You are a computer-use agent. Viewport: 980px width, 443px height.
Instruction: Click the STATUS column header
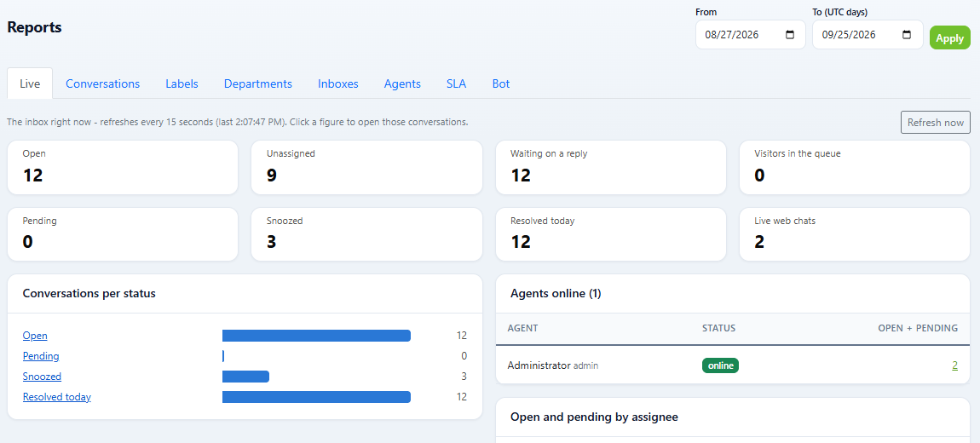[x=718, y=328]
